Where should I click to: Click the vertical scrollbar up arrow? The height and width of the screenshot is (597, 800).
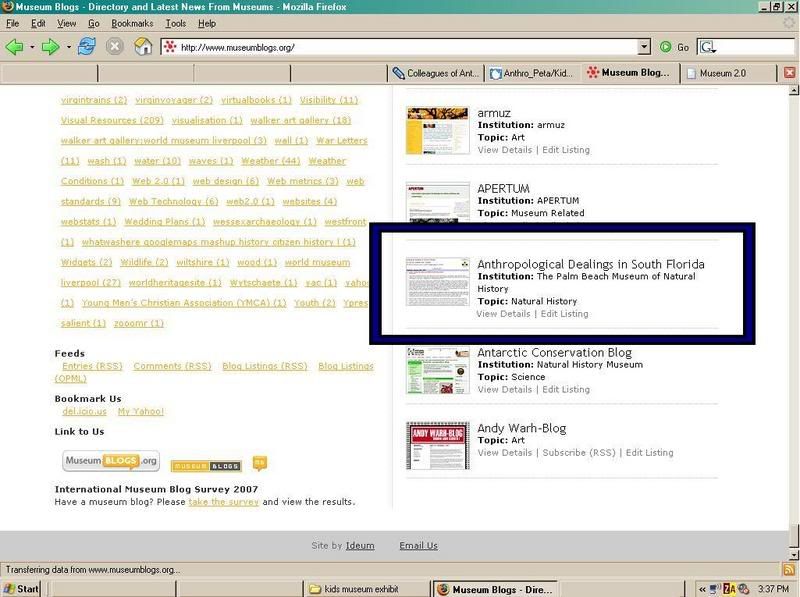pos(794,90)
